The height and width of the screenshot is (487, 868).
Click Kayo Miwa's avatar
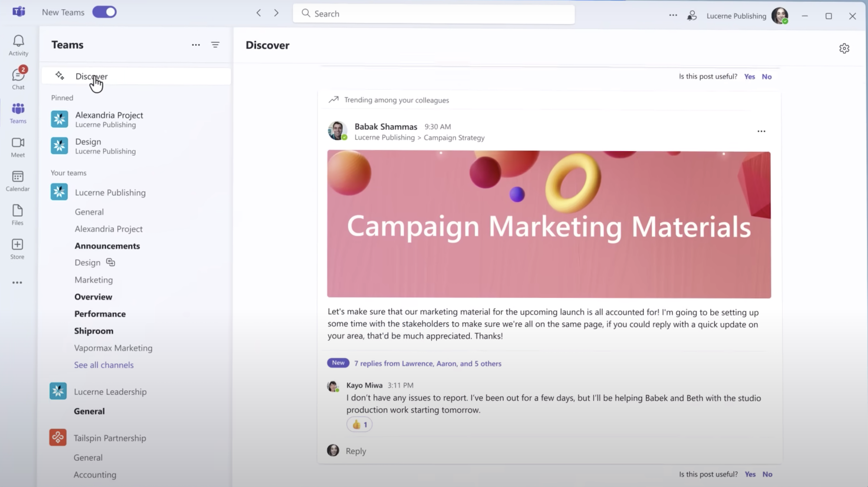pyautogui.click(x=333, y=386)
